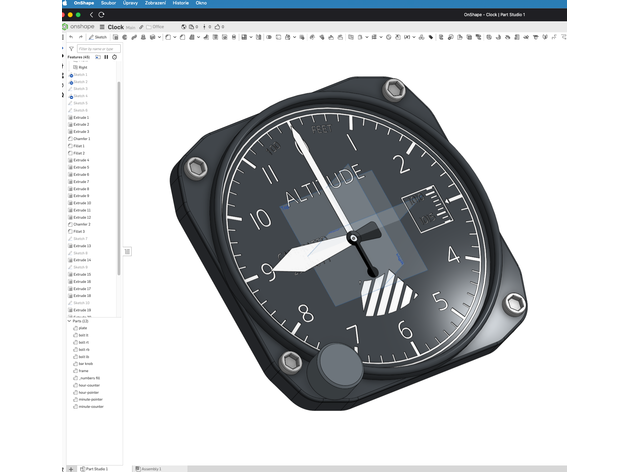
Task: Click the undo arrow in the toolbar
Action: (x=71, y=37)
